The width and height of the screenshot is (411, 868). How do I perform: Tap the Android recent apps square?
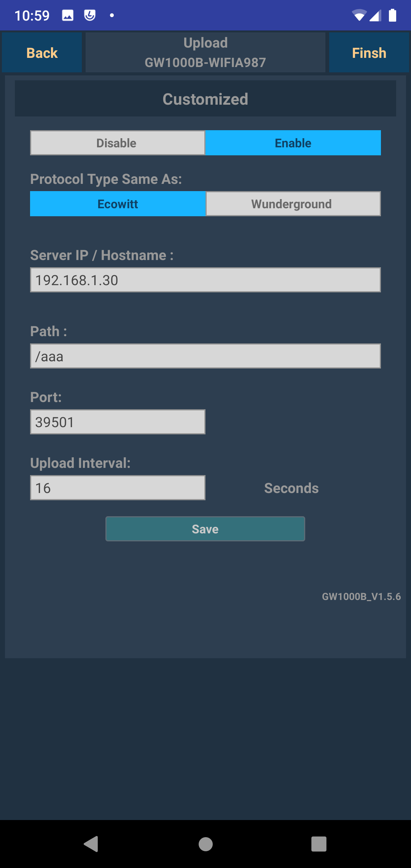tap(319, 844)
